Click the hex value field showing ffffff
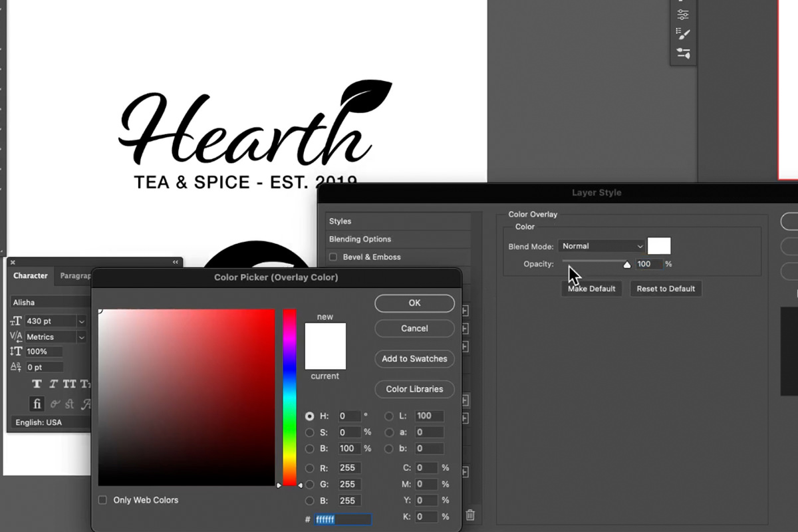The width and height of the screenshot is (798, 532). tap(342, 519)
